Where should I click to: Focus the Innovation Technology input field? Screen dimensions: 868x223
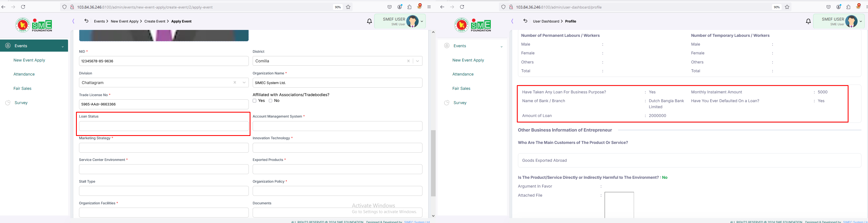[337, 148]
